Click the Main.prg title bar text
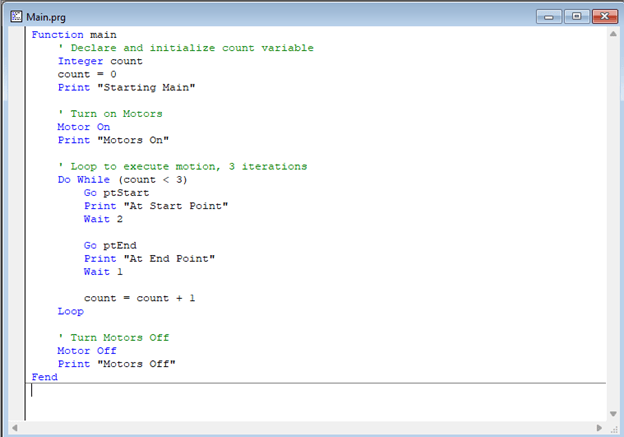Image resolution: width=624 pixels, height=437 pixels. click(46, 17)
